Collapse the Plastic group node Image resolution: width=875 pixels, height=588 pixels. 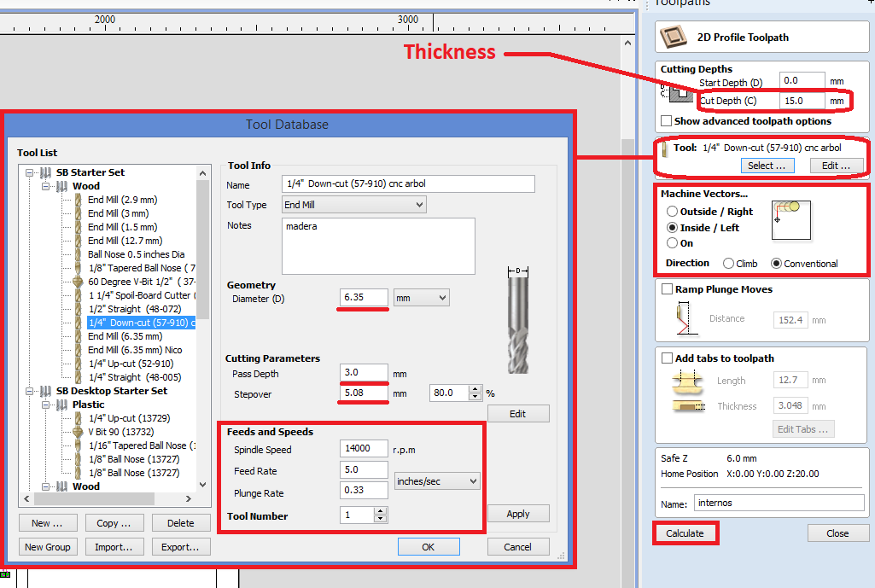click(x=46, y=405)
